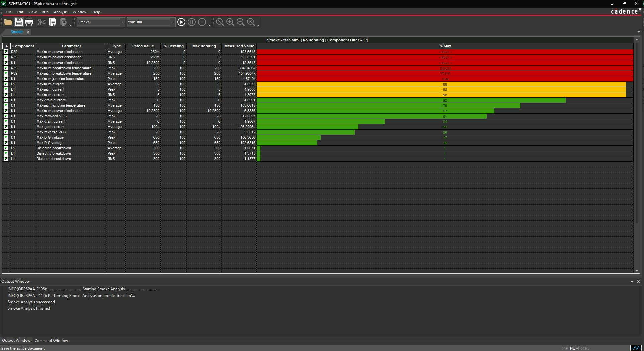Click the red %Max bar for R39 Average power
This screenshot has height=351, width=644.
pos(445,52)
